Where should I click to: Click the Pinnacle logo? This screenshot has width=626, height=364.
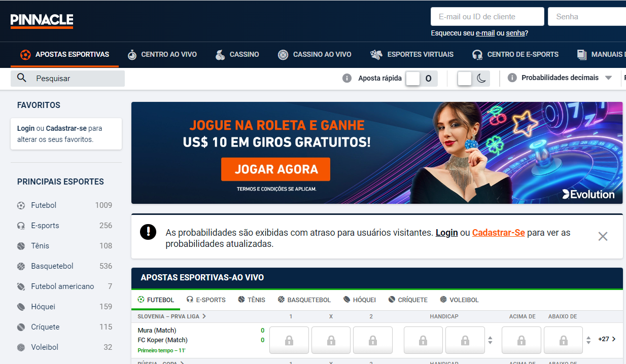(x=42, y=21)
